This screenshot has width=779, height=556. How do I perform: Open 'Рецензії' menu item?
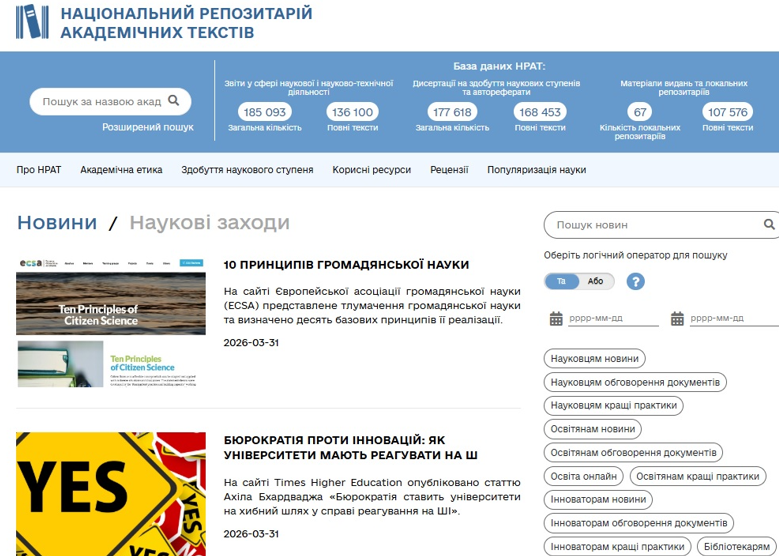coord(449,170)
